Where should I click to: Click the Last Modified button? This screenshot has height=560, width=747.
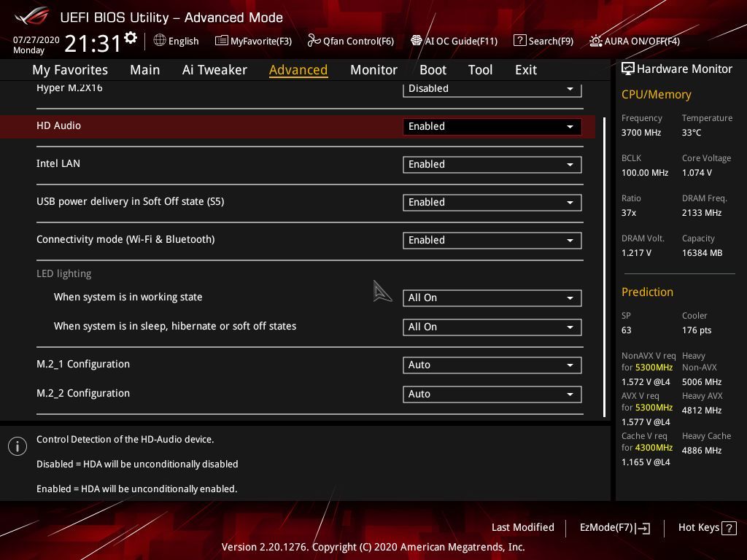click(522, 528)
